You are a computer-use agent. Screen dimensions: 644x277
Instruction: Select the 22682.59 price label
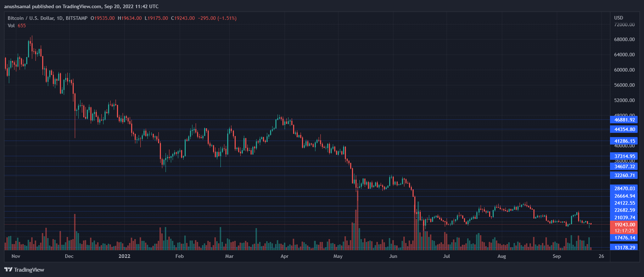tap(624, 210)
